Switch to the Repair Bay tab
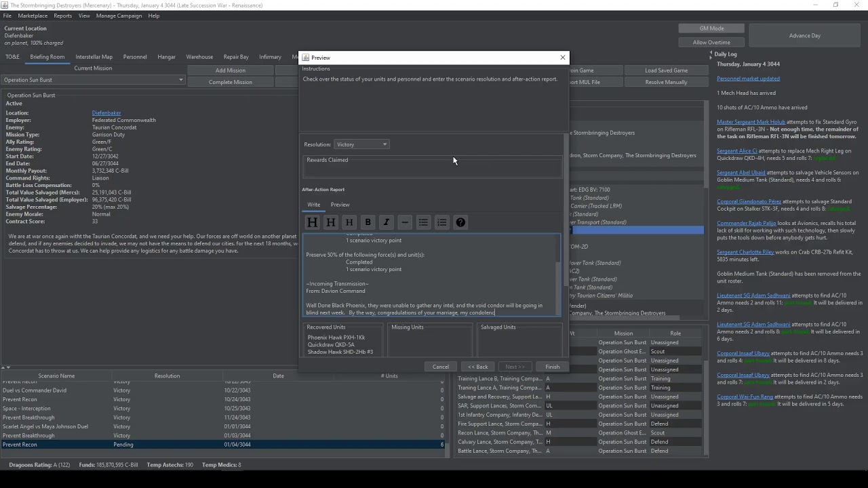Viewport: 868px width, 488px height. (x=236, y=57)
